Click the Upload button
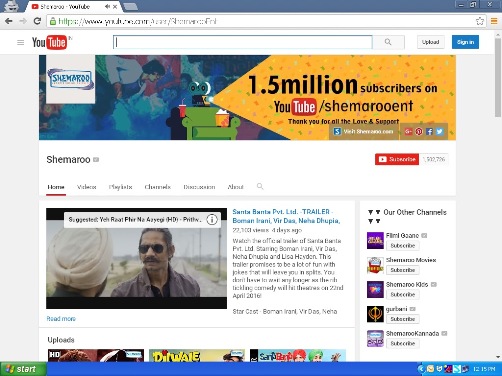The image size is (502, 376). [430, 42]
